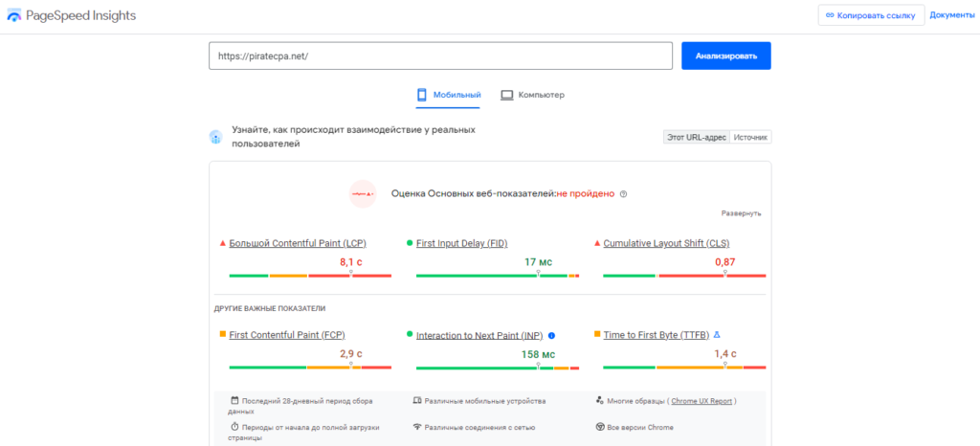Image resolution: width=980 pixels, height=446 pixels.
Task: Click the orange square beside TTFB
Action: click(597, 334)
